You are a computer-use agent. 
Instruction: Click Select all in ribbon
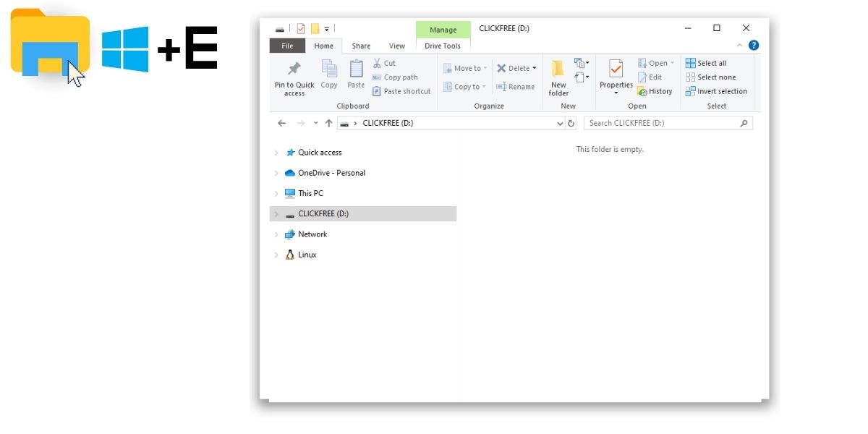(x=706, y=63)
